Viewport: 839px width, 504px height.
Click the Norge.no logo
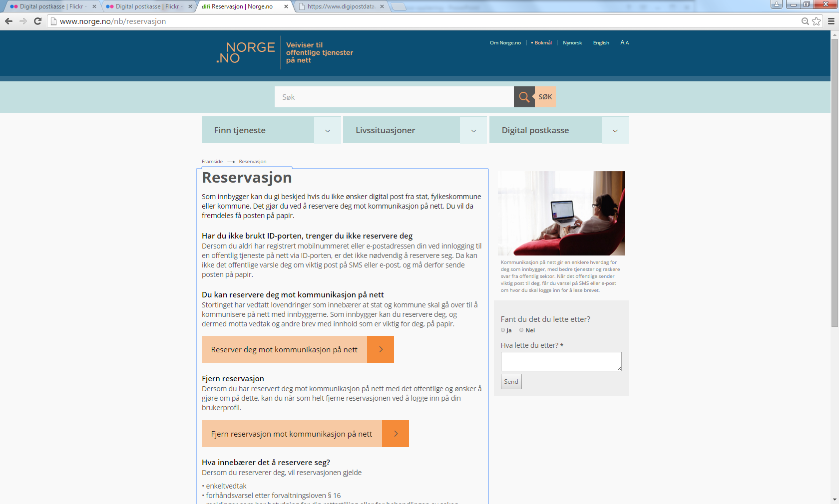pos(246,52)
